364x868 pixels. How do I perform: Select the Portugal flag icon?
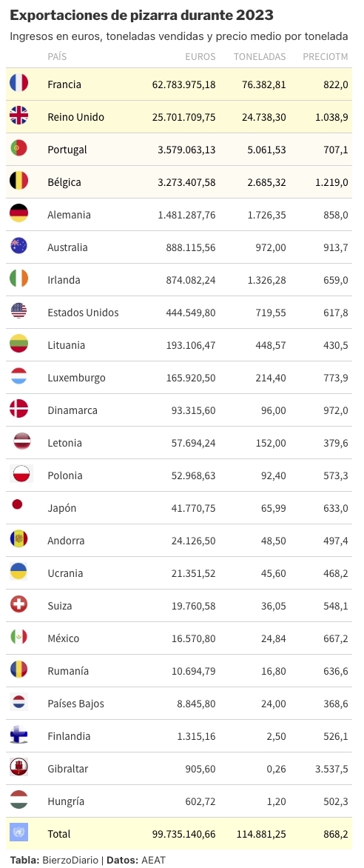pyautogui.click(x=18, y=149)
